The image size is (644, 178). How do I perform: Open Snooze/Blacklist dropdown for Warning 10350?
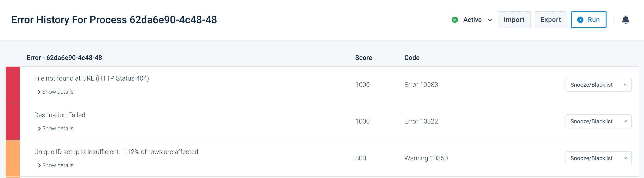pyautogui.click(x=598, y=158)
